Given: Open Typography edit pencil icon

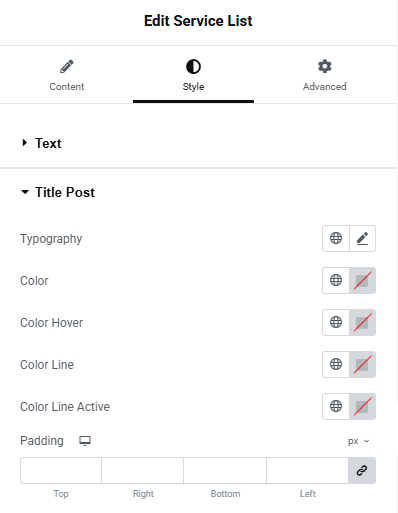Looking at the screenshot, I should point(362,238).
